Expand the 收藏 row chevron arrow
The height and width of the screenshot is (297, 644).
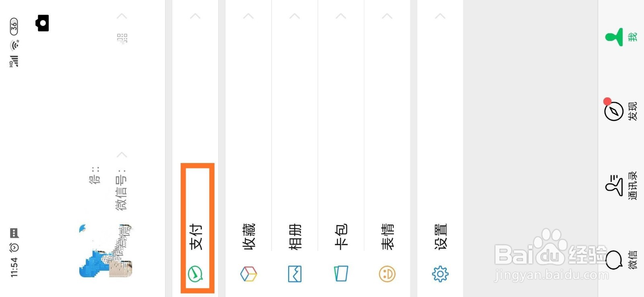(x=248, y=16)
